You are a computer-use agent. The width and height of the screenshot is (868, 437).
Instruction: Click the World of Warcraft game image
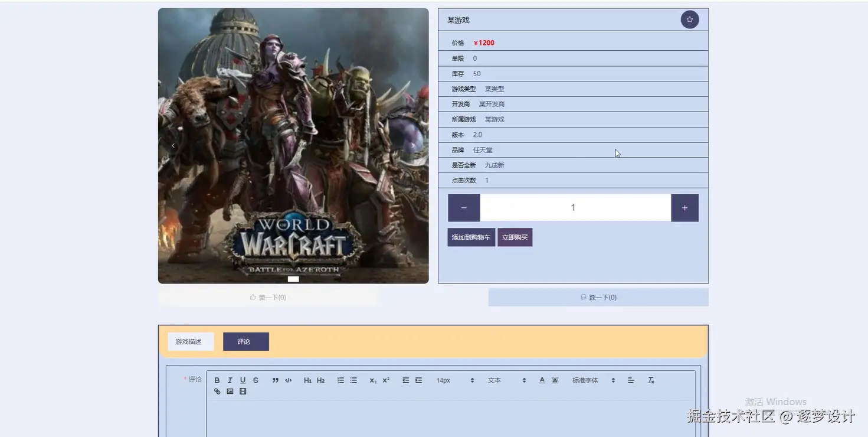coord(293,146)
